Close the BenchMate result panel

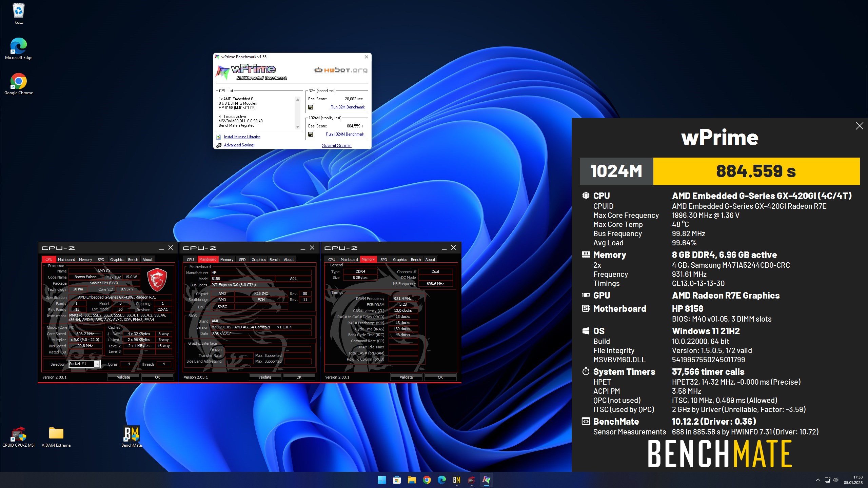pos(859,126)
